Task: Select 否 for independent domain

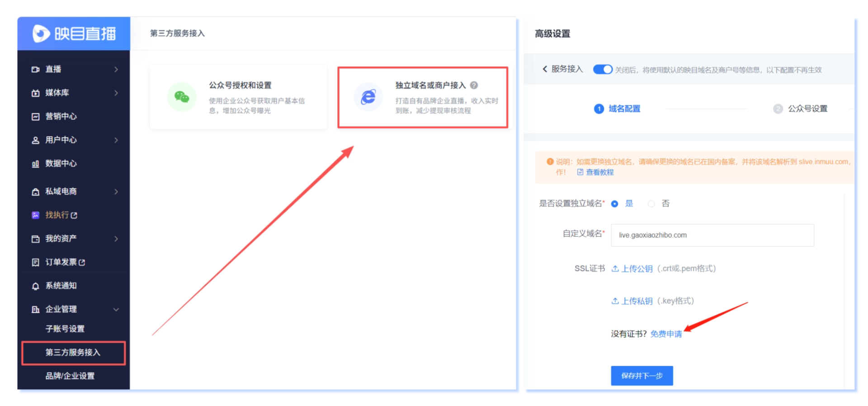Action: tap(651, 204)
